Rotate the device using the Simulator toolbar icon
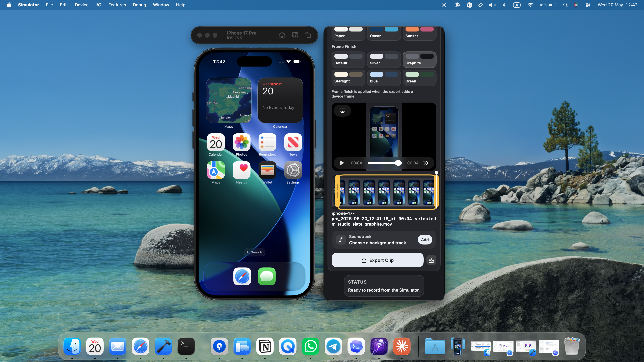 pyautogui.click(x=308, y=35)
